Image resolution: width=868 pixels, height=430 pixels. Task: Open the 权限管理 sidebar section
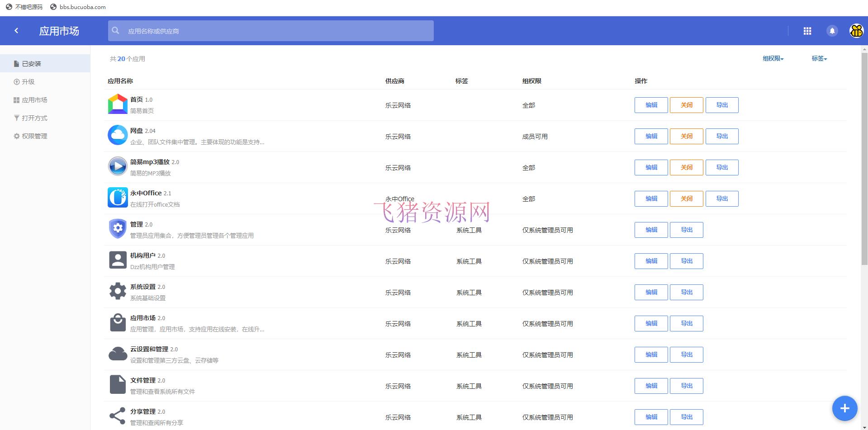point(34,136)
